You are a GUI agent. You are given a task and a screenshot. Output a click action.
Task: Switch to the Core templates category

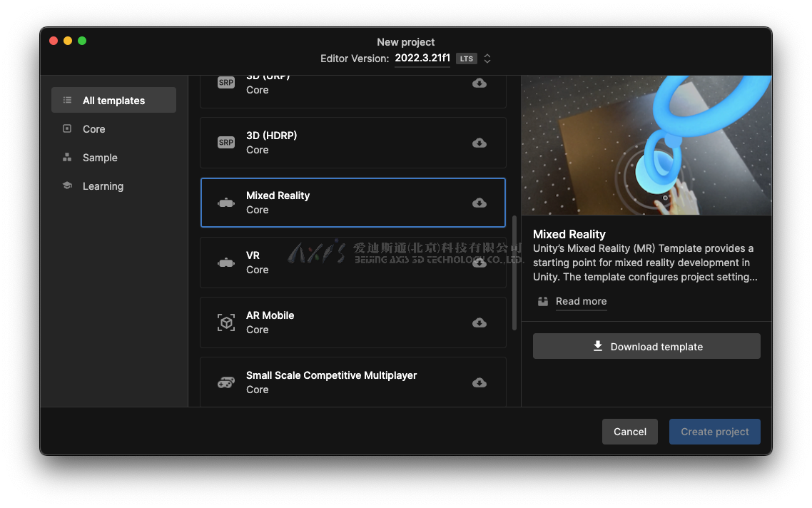(93, 129)
